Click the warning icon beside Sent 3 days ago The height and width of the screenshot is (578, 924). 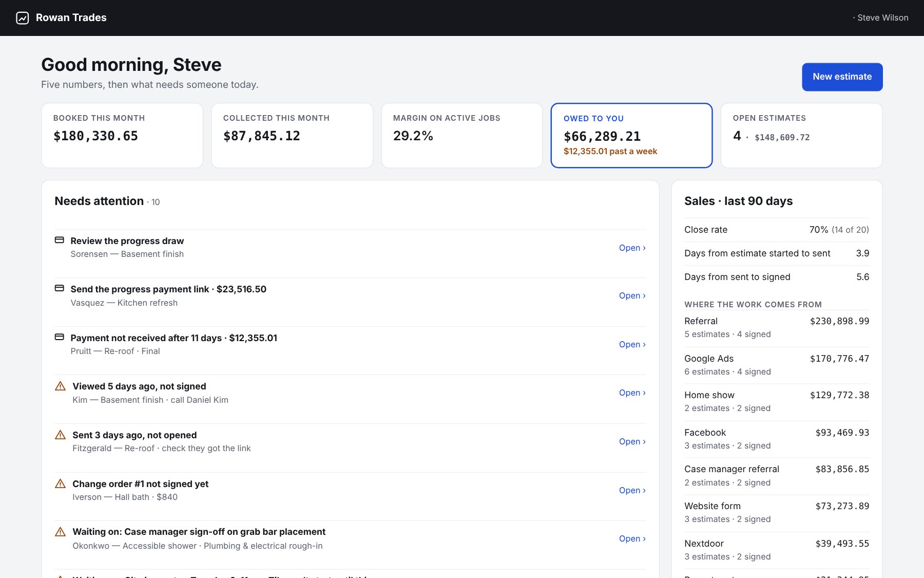pos(60,435)
